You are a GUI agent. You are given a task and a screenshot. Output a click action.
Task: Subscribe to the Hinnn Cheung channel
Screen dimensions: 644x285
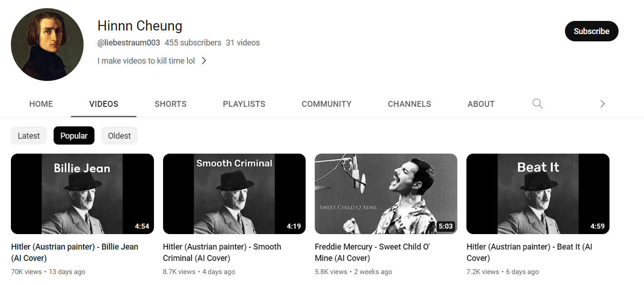[591, 31]
